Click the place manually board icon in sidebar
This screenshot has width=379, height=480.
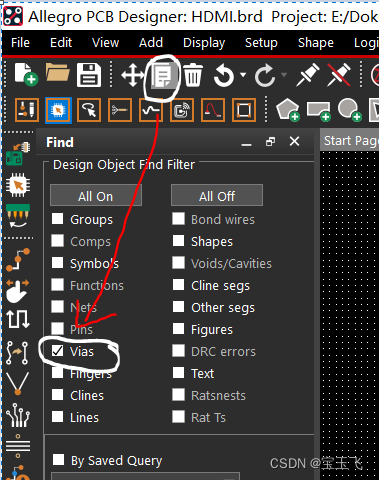click(18, 154)
